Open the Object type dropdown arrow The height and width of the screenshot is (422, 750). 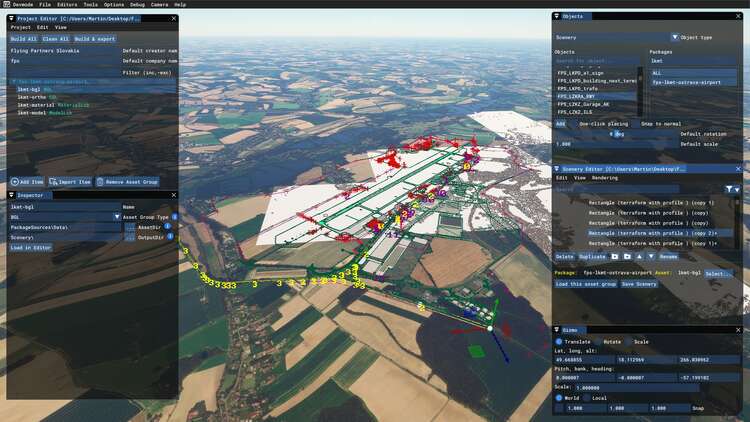674,37
